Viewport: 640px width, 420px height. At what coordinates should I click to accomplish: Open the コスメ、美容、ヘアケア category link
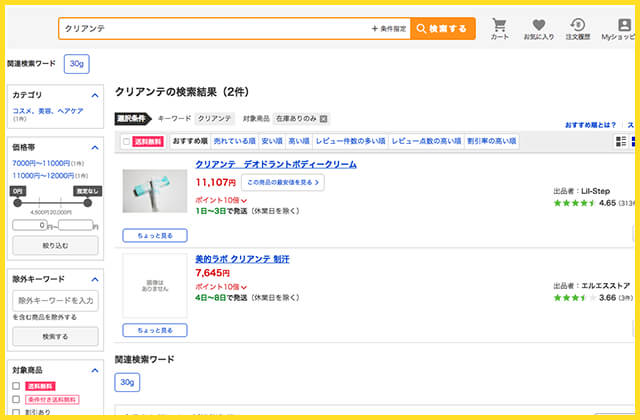pyautogui.click(x=48, y=111)
